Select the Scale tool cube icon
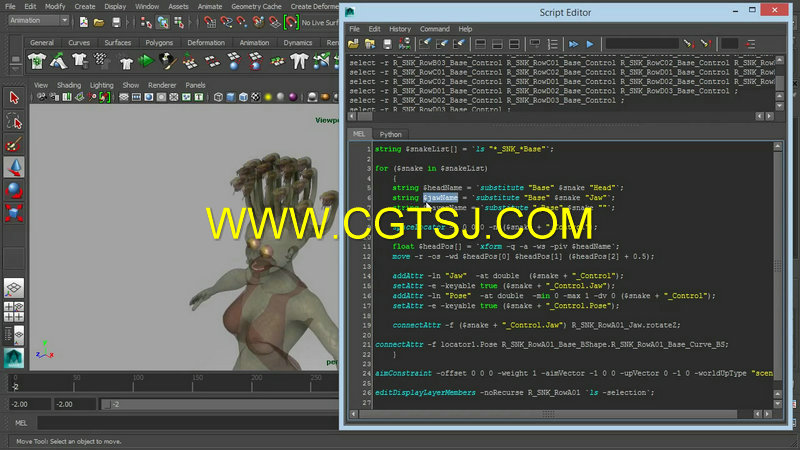Viewport: 800px width, 450px height. coord(14,213)
